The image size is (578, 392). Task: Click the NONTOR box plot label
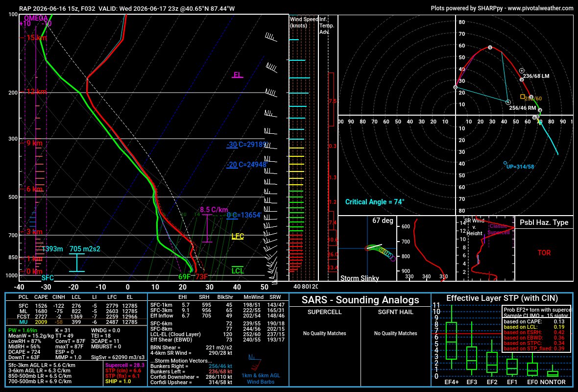point(553,382)
